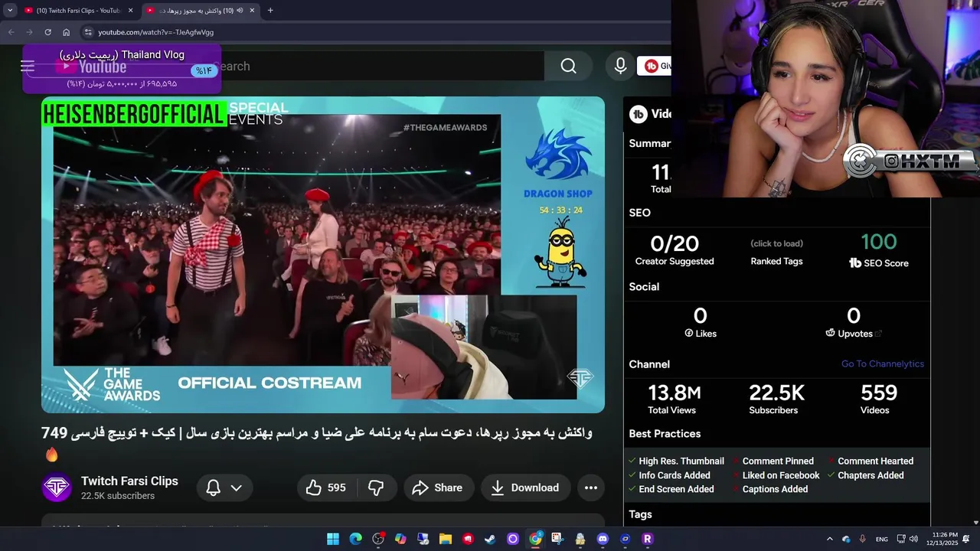Close the current video tab
This screenshot has height=551, width=980.
(x=252, y=11)
